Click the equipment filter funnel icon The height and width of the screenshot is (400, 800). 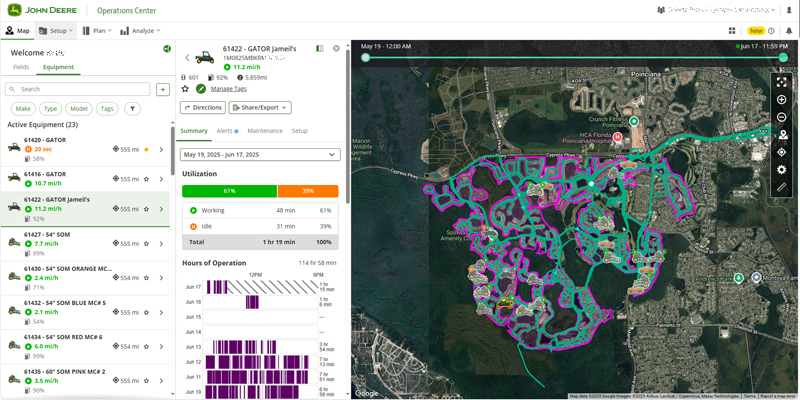tap(132, 108)
